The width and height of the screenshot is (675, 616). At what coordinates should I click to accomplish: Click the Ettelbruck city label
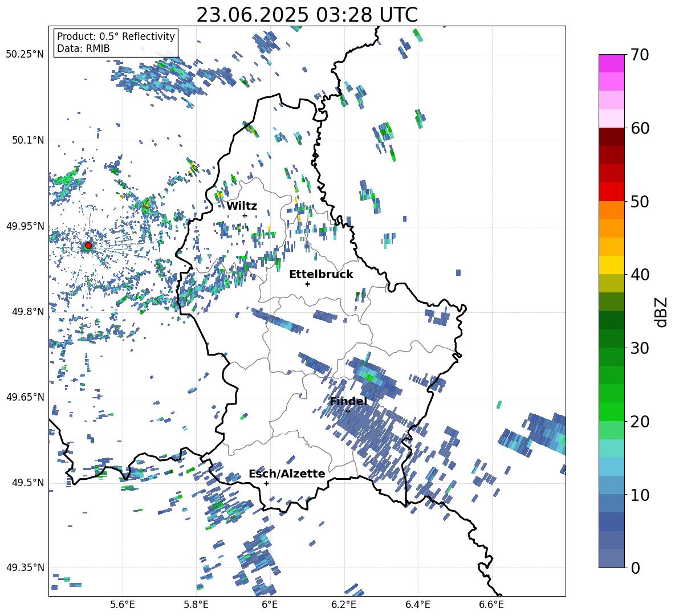(321, 274)
